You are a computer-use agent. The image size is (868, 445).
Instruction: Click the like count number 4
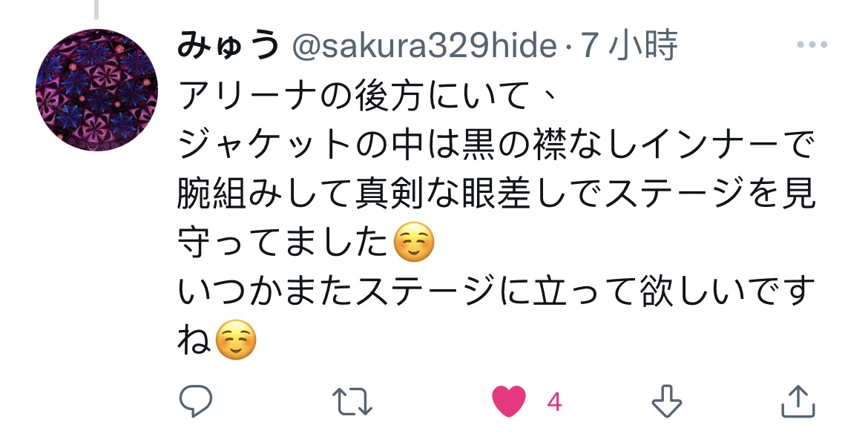554,403
